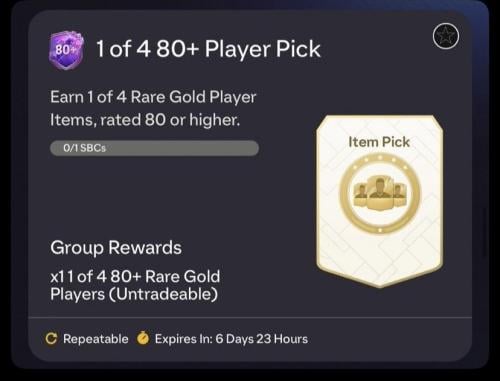Click the Item Pick label on card
The image size is (500, 381).
click(379, 142)
